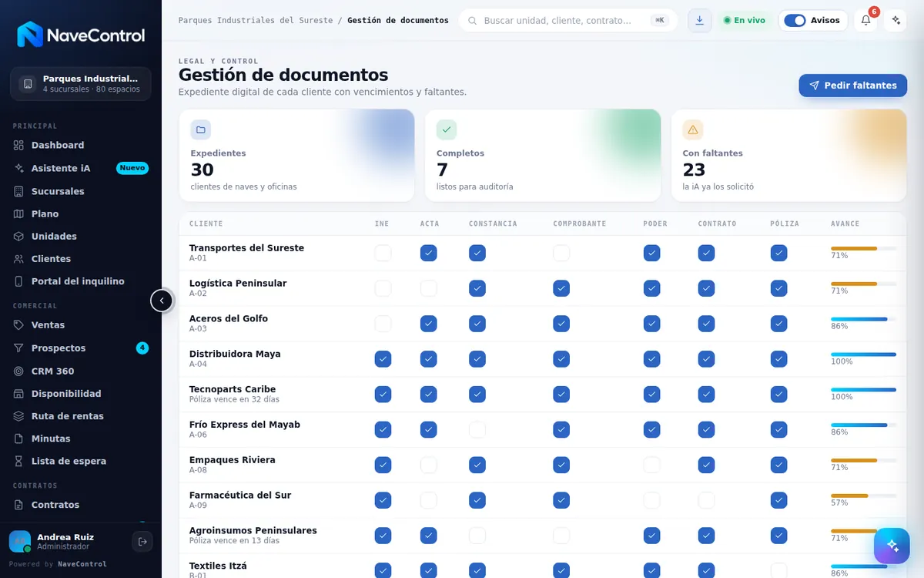924x578 pixels.
Task: Click the En vivo status pill
Action: pyautogui.click(x=745, y=21)
